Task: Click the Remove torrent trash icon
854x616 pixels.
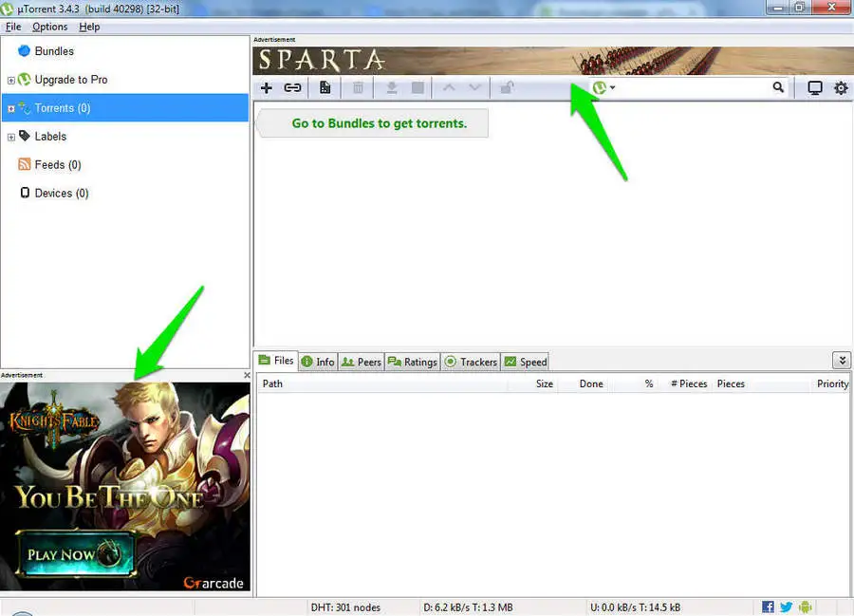Action: 358,87
